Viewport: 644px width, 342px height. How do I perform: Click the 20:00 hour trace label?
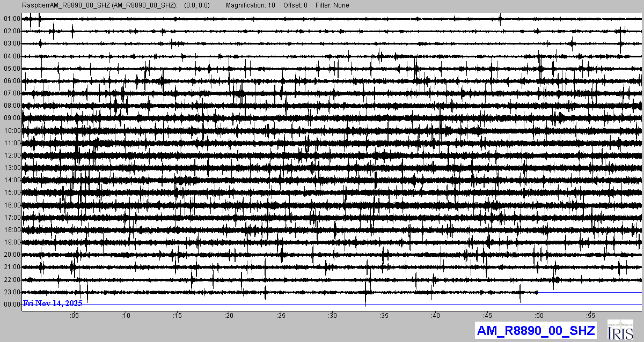pyautogui.click(x=12, y=255)
